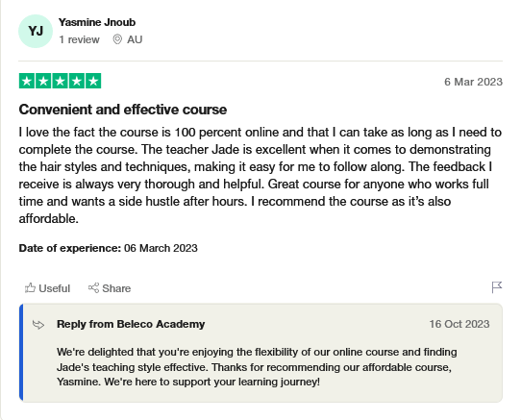Open Yasmine Jnoub's profile name
Viewport: 521px width, 420px height.
pyautogui.click(x=97, y=22)
